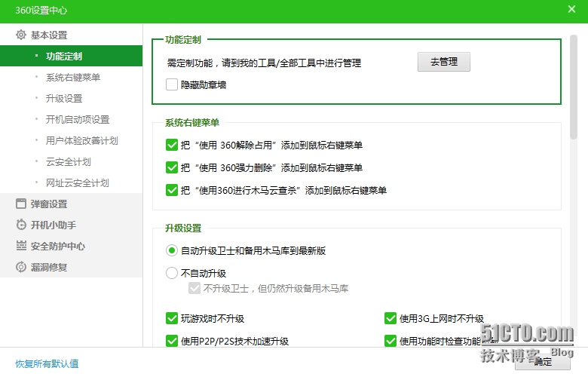Screen dimensions: 588x377
Task: Click the clock icon beside 开机小助手
Action: click(21, 225)
